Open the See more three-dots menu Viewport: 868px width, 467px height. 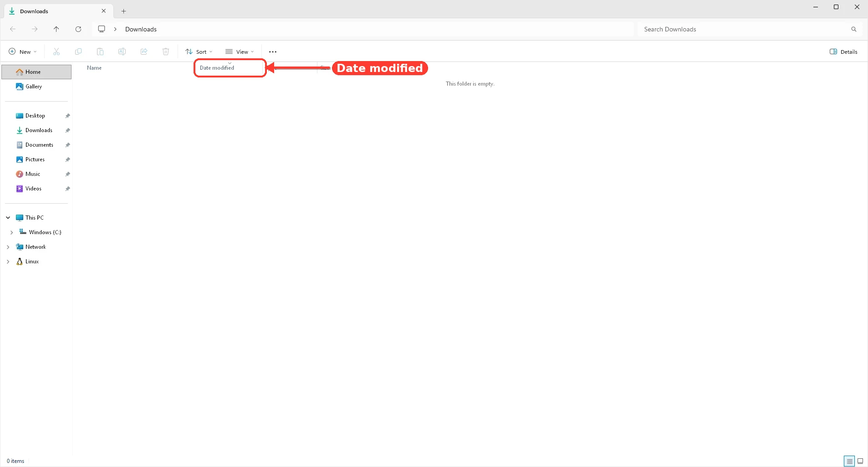pyautogui.click(x=273, y=52)
